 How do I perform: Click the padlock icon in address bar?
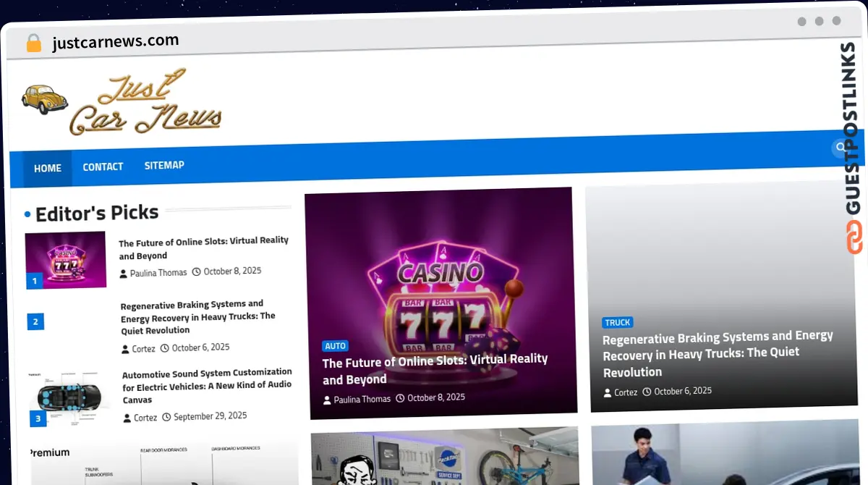33,43
